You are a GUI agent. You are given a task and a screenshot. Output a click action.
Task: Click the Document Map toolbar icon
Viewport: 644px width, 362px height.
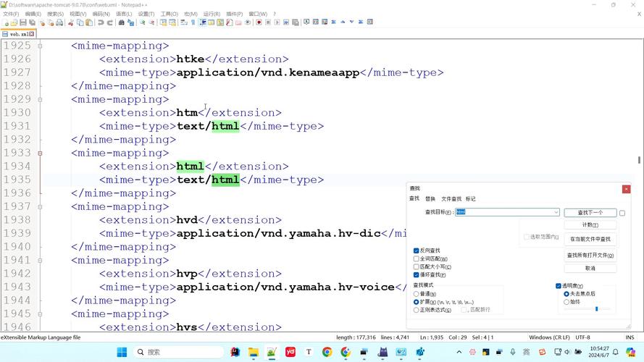tap(220, 22)
